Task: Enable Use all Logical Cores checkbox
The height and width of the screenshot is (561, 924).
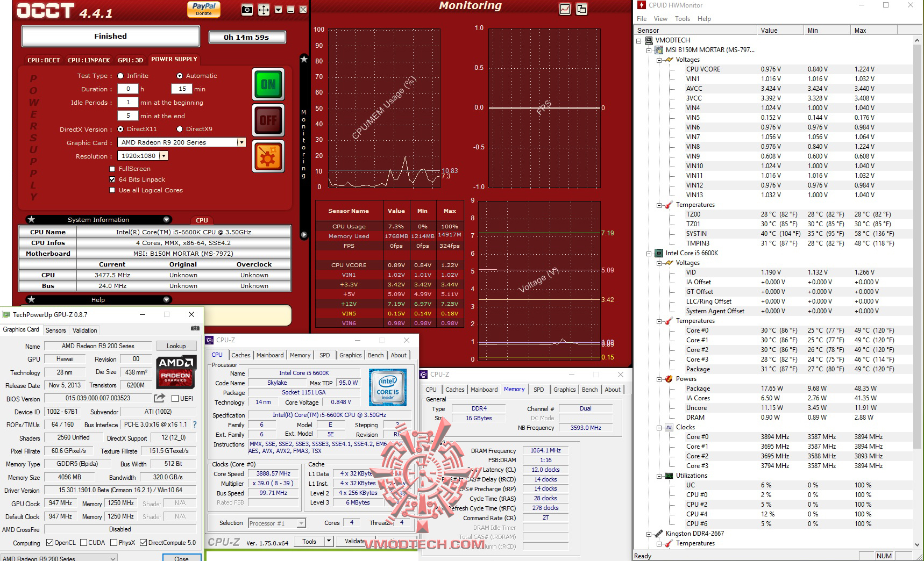Action: point(112,190)
